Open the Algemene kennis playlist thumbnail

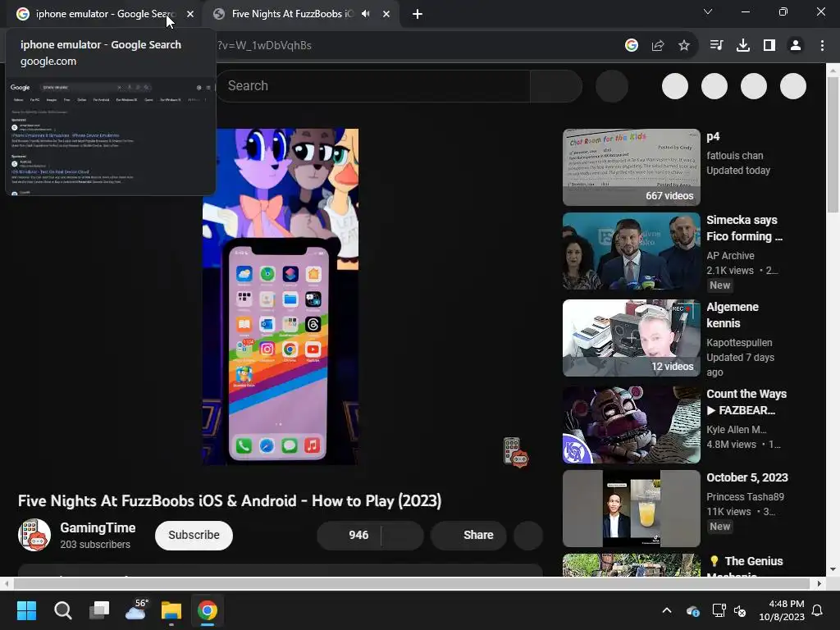(631, 338)
